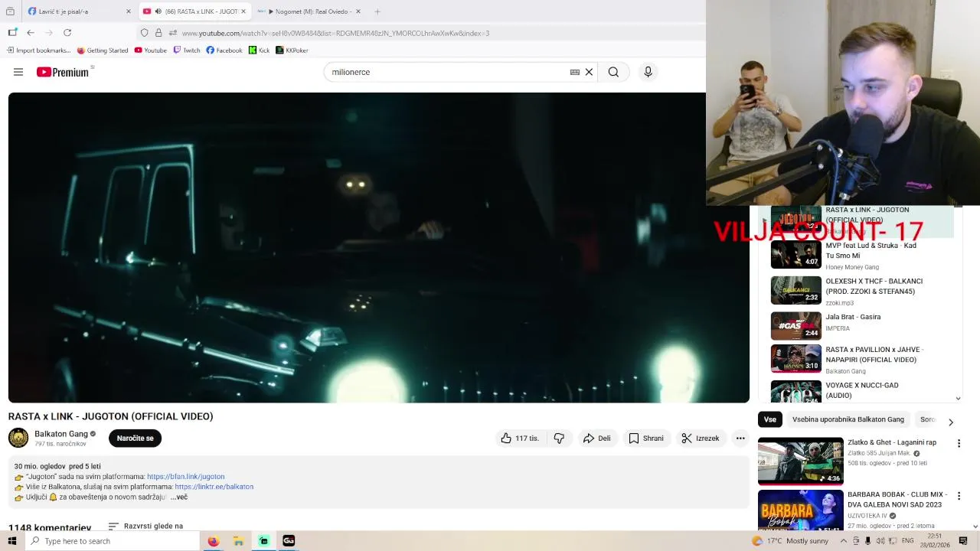Focus the browser address bar URL
This screenshot has height=551, width=980.
(335, 33)
